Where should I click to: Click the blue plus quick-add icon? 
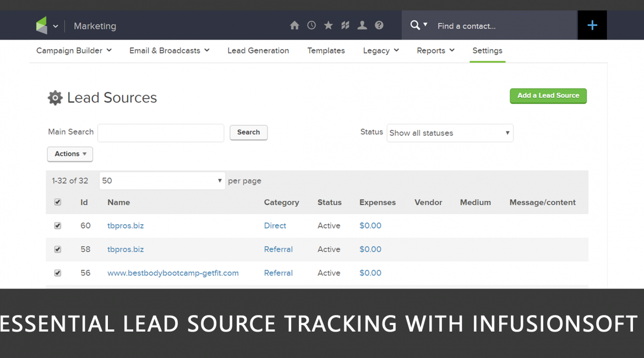592,25
